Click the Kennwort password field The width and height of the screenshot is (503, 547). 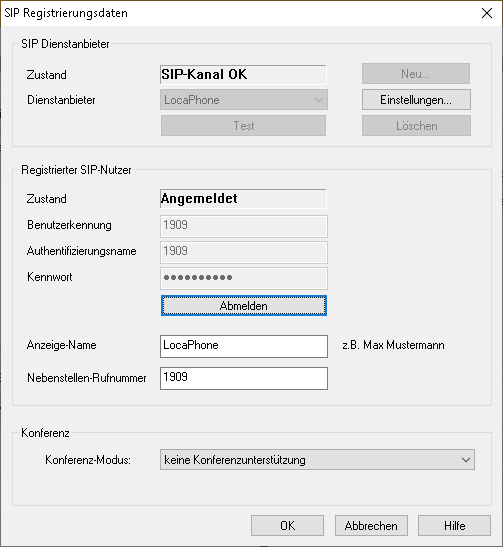[244, 278]
